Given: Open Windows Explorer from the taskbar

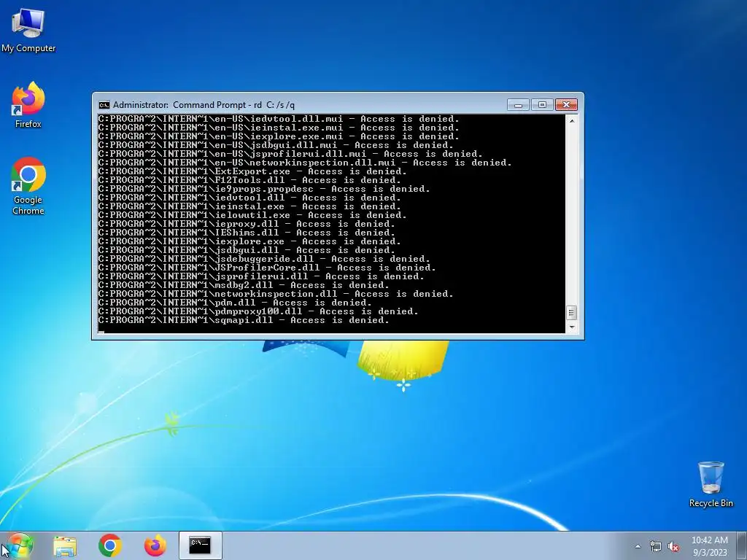Looking at the screenshot, I should [x=65, y=545].
